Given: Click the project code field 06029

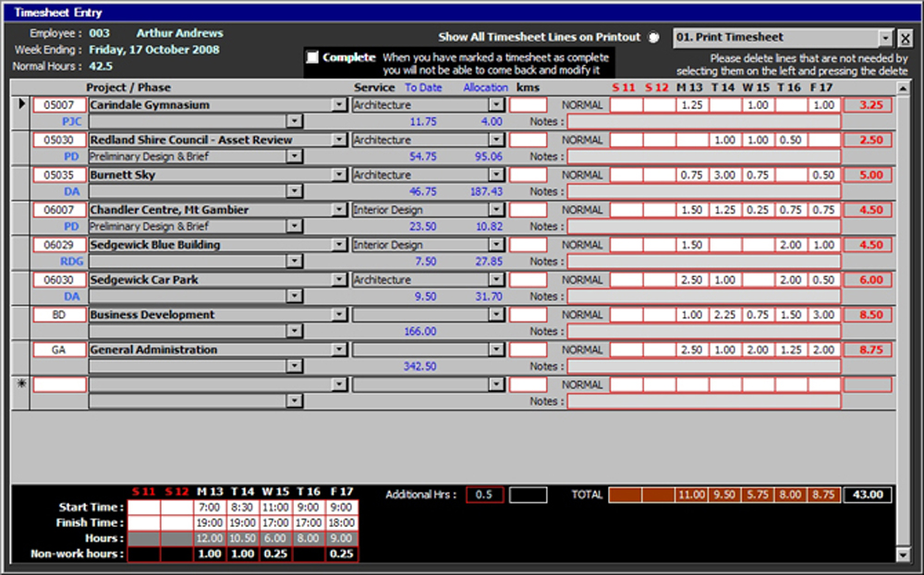Looking at the screenshot, I should 58,245.
